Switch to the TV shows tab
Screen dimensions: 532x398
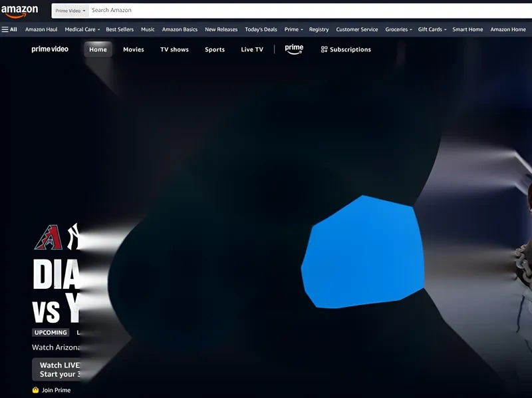click(x=174, y=49)
